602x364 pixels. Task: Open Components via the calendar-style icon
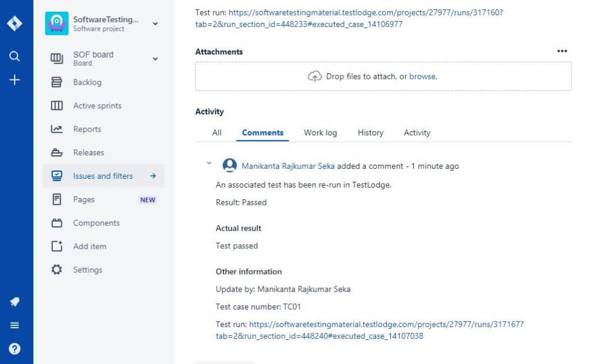coord(56,223)
